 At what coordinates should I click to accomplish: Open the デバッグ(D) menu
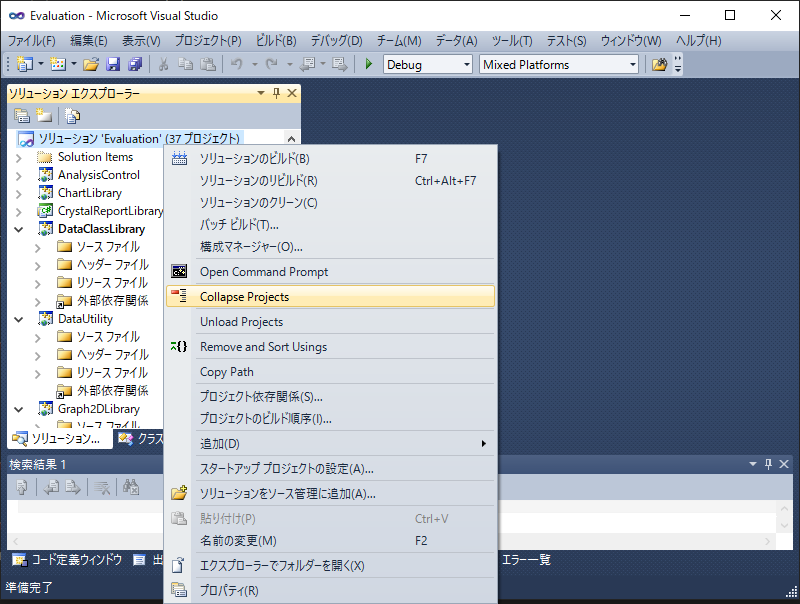click(x=336, y=41)
